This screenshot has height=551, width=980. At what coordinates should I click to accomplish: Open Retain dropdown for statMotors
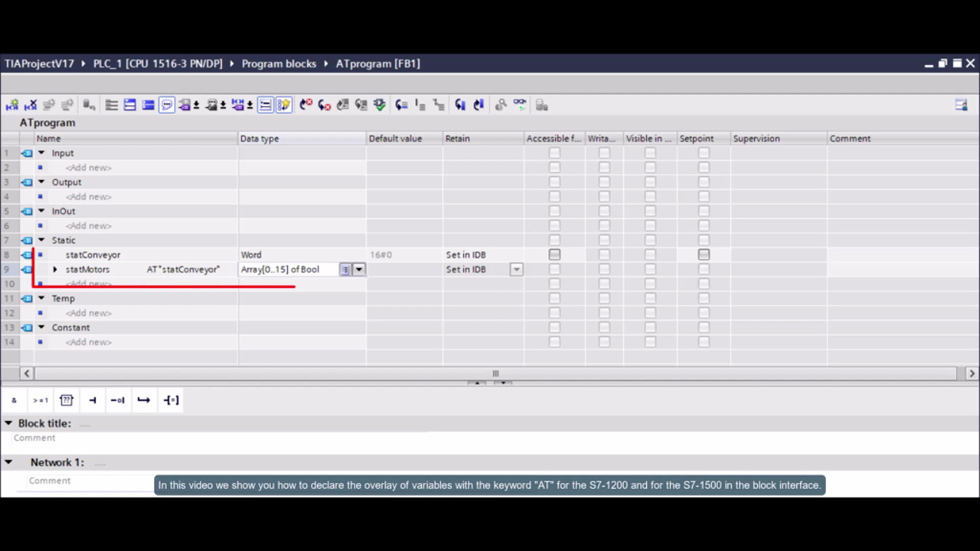coord(517,269)
